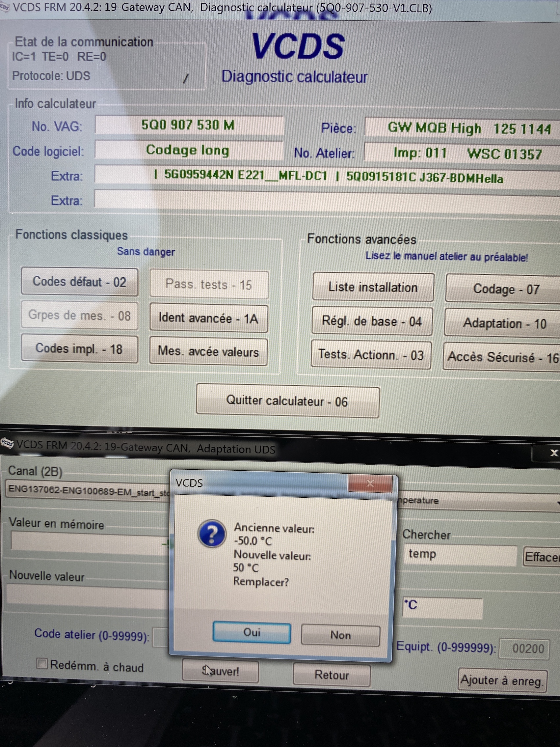Click the Pièce field GW MQB High
Image resolution: width=560 pixels, height=747 pixels.
pos(462,128)
